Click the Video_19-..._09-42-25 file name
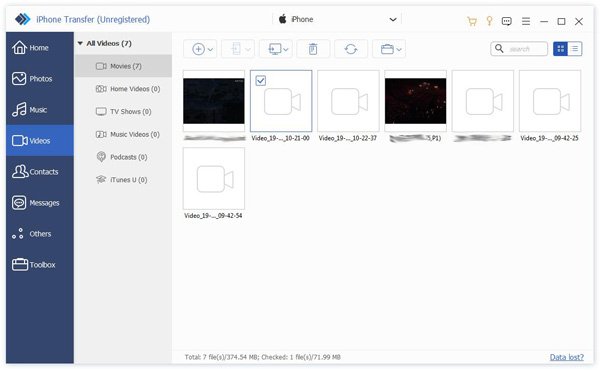This screenshot has width=600, height=370. (x=549, y=138)
